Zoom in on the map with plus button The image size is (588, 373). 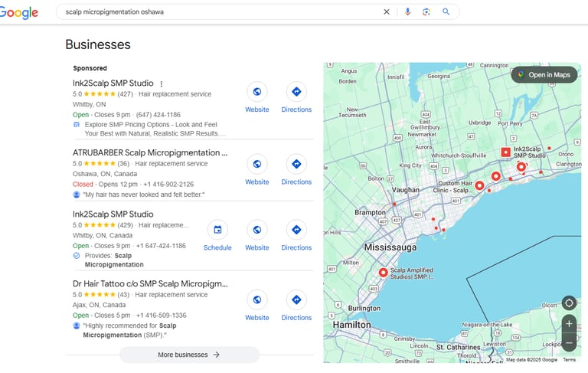click(569, 324)
